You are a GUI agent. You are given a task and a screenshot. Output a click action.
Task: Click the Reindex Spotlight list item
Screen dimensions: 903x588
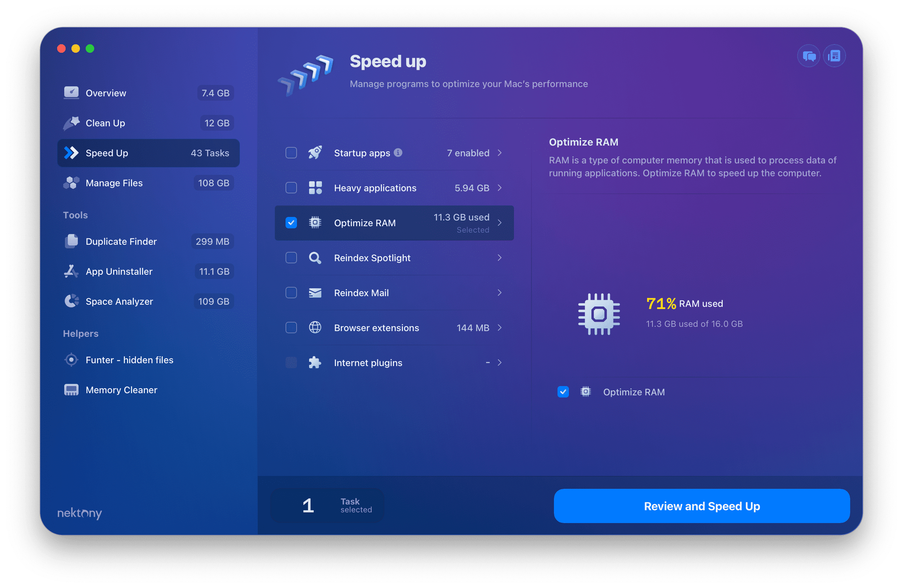[x=392, y=257]
